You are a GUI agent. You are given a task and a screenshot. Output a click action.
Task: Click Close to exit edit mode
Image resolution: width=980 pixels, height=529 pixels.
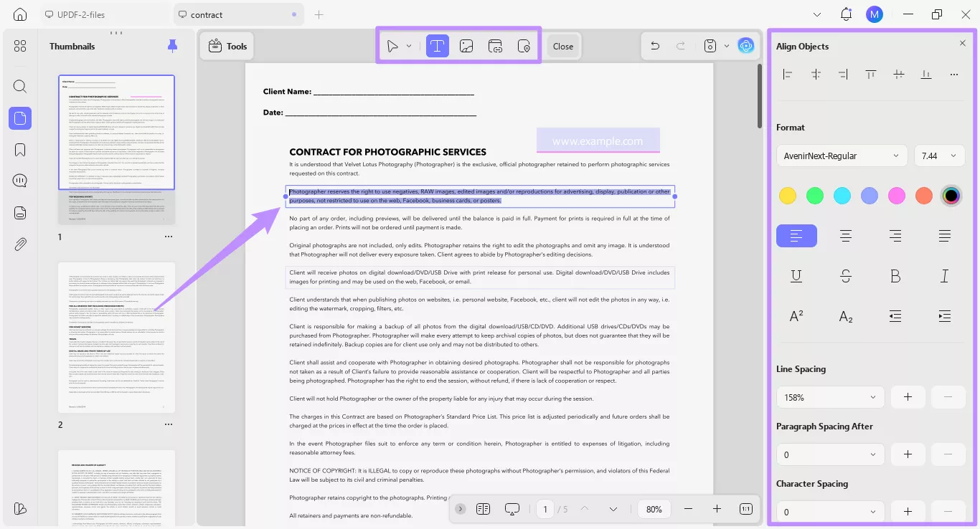pos(563,46)
